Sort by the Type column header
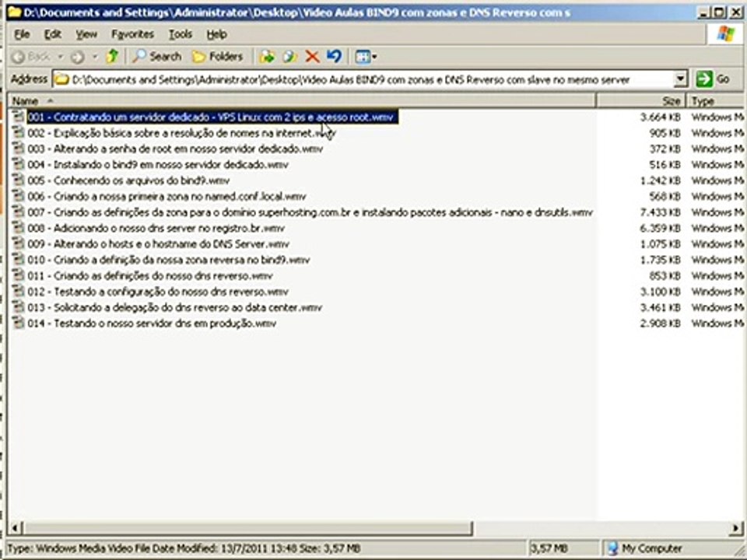 pos(716,101)
